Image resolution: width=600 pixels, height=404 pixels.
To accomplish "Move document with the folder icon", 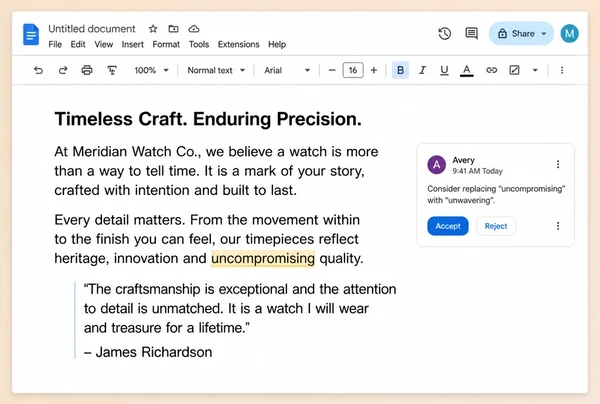I will [x=173, y=29].
